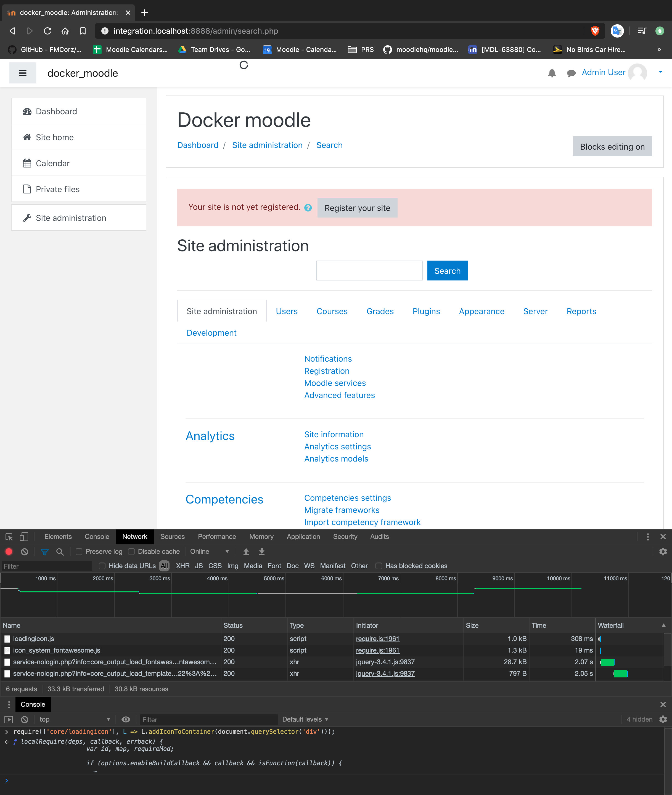Select the XHR request type filter
The width and height of the screenshot is (672, 795).
tap(182, 566)
